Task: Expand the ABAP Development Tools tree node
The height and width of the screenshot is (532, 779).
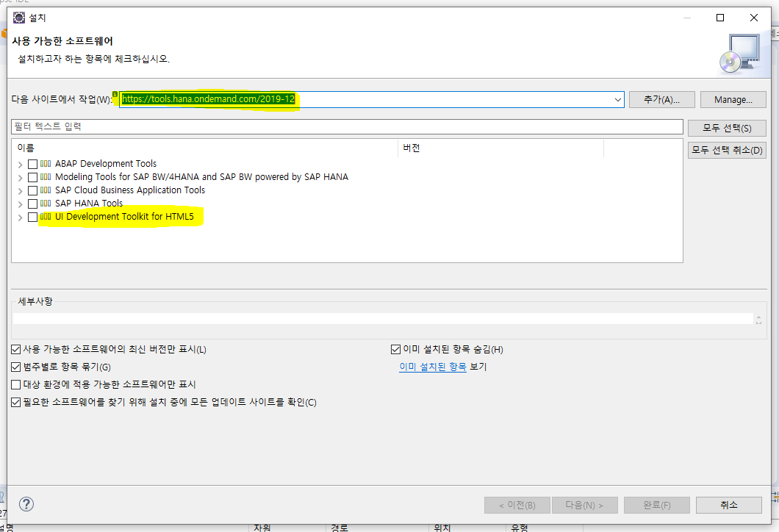Action: coord(21,165)
